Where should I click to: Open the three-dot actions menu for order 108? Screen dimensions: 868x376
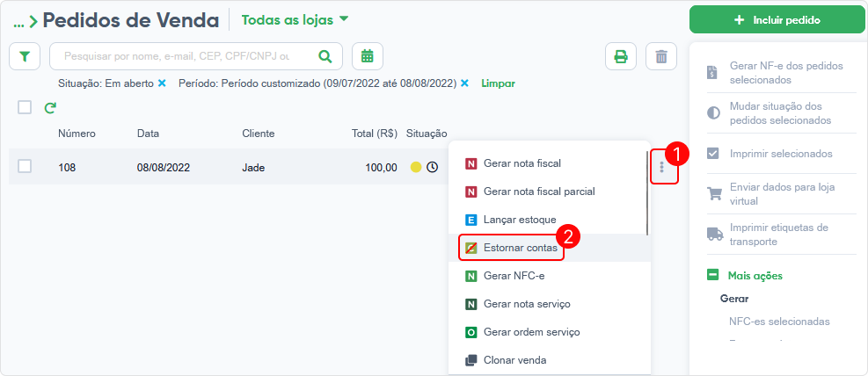coord(661,166)
